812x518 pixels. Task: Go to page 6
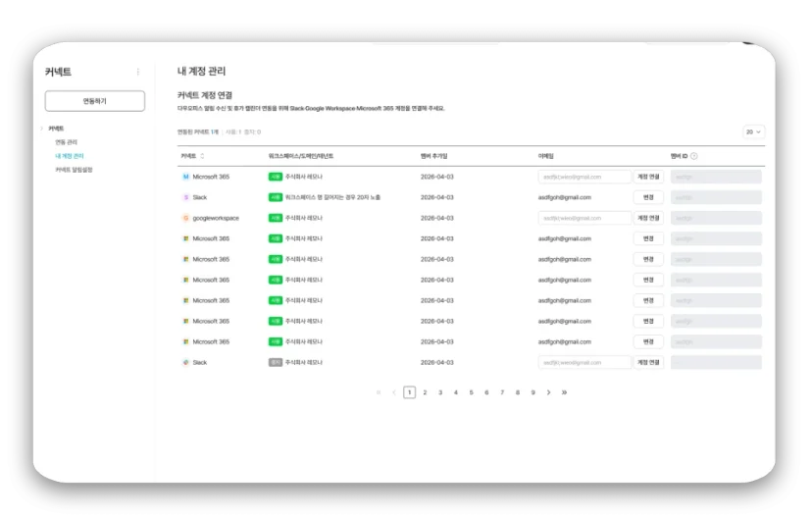[x=486, y=392]
